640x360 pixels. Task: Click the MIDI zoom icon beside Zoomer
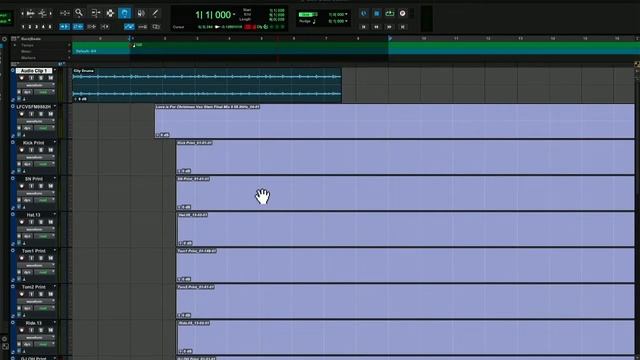pyautogui.click(x=42, y=13)
